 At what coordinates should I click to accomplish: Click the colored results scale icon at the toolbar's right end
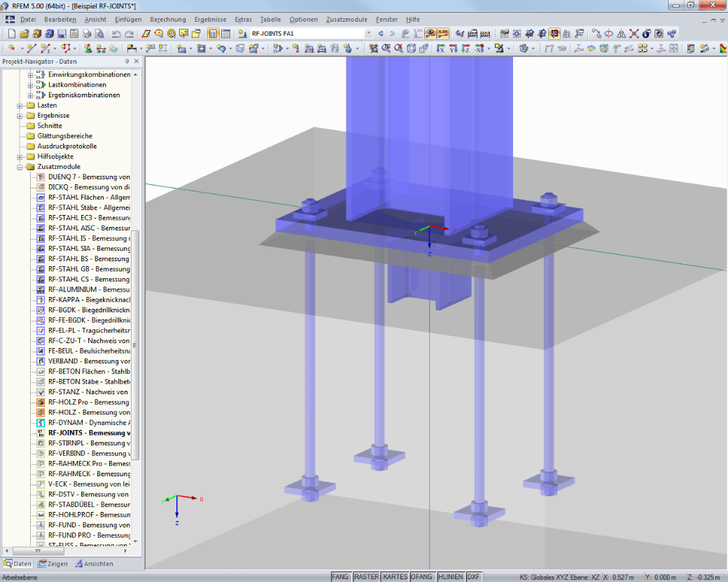point(723,48)
